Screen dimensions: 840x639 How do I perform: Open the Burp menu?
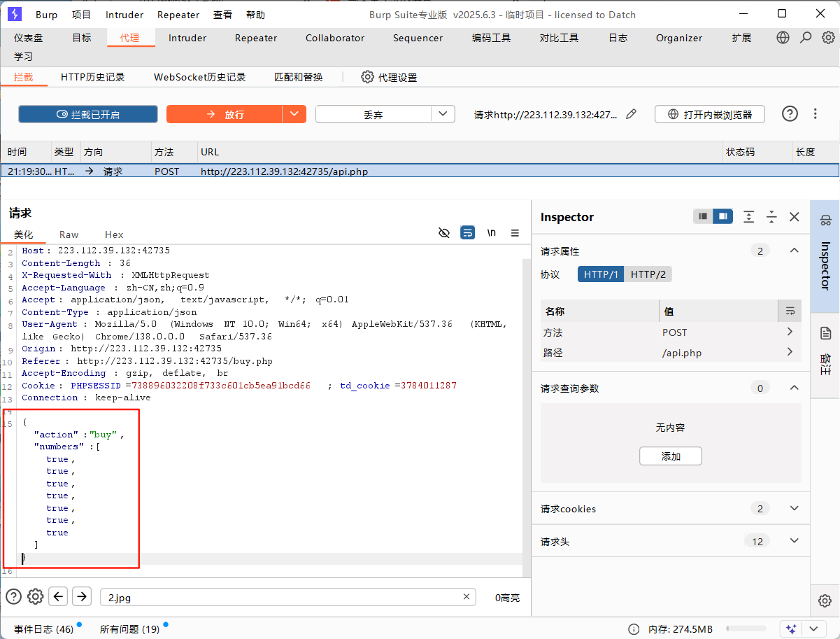(46, 15)
